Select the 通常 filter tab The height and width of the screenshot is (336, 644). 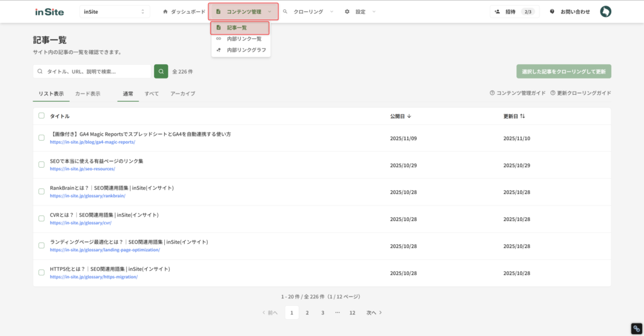[128, 94]
